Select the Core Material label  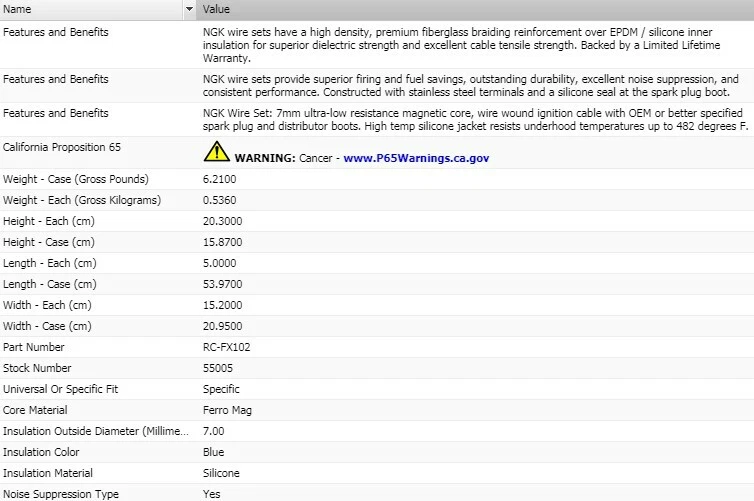[x=35, y=410]
